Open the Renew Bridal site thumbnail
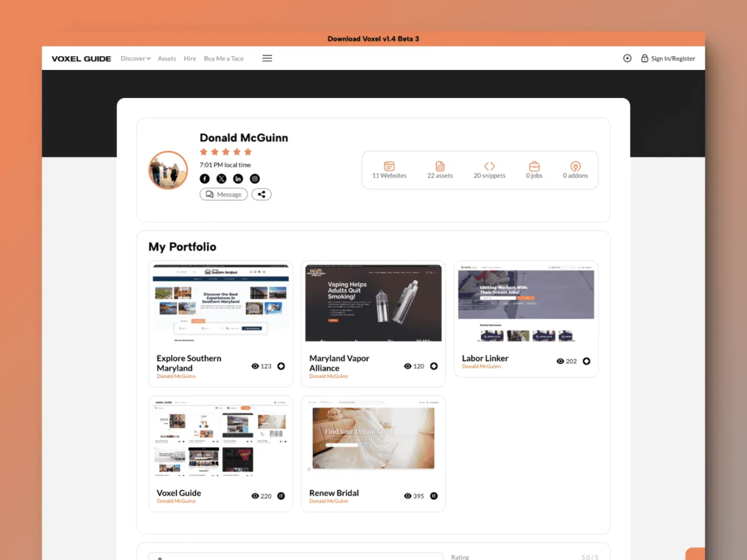The height and width of the screenshot is (560, 747). pos(373,438)
